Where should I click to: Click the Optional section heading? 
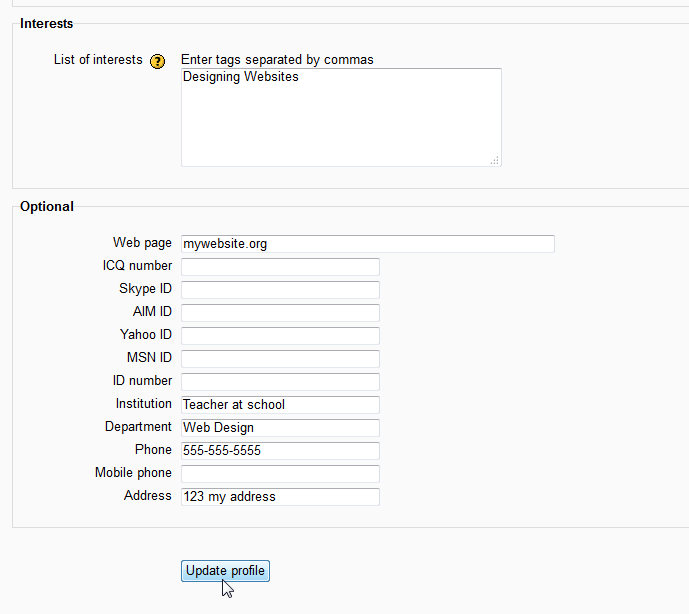tap(47, 206)
